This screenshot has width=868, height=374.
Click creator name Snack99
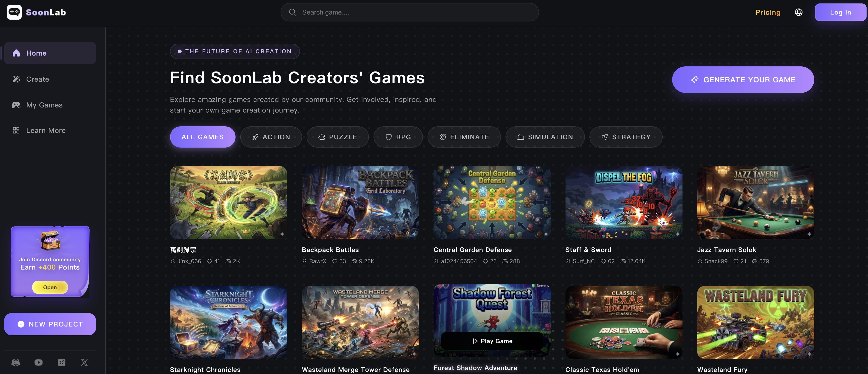716,261
